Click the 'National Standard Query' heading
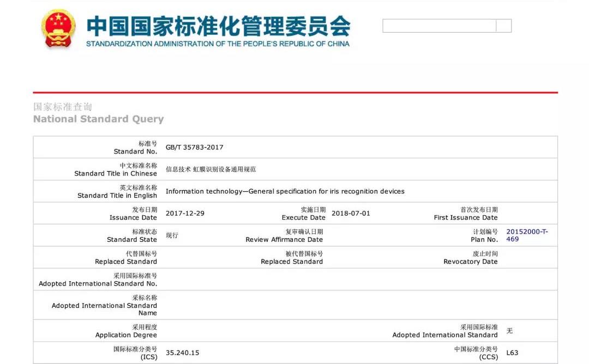This screenshot has width=589, height=364. [98, 119]
